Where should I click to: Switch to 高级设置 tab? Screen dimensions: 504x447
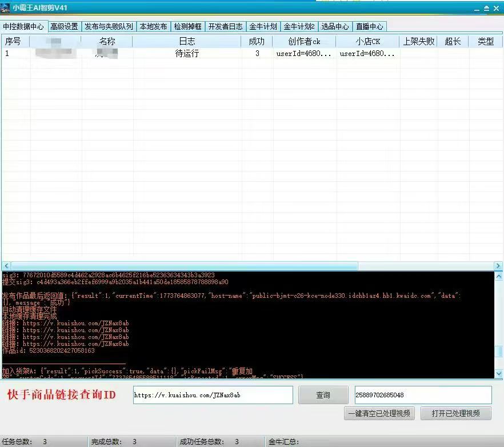64,26
